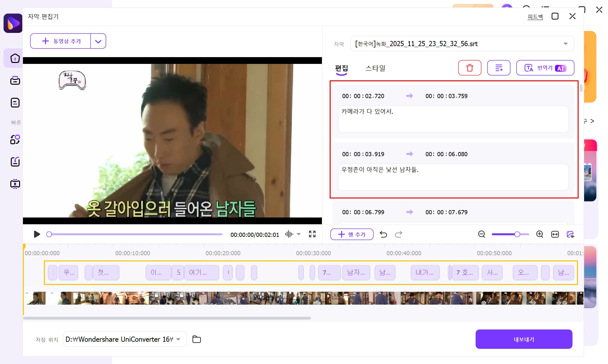608x364 pixels.
Task: Open the subtitle file SRT dropdown
Action: [565, 44]
